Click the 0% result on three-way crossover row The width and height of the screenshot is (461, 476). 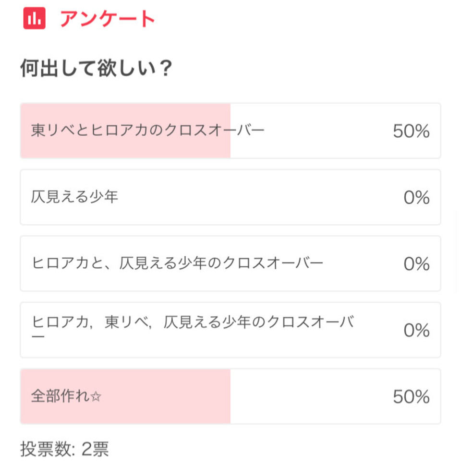(x=417, y=330)
